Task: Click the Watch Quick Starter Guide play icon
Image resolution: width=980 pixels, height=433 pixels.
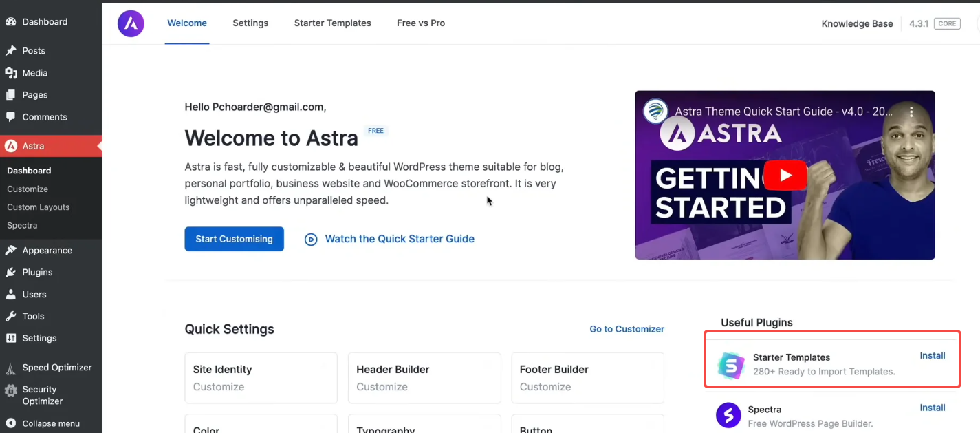Action: [x=311, y=240]
